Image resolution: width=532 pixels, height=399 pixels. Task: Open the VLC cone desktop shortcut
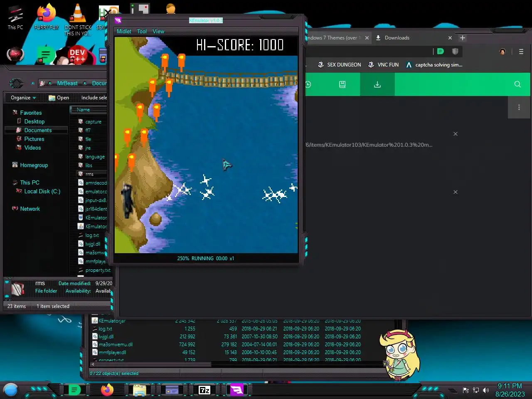(x=78, y=19)
